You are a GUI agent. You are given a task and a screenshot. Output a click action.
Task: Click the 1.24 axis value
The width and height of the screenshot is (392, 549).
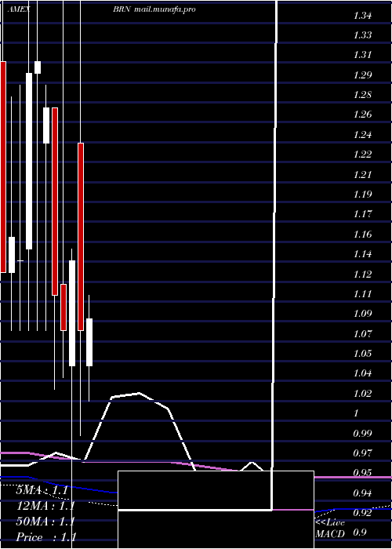(x=362, y=135)
